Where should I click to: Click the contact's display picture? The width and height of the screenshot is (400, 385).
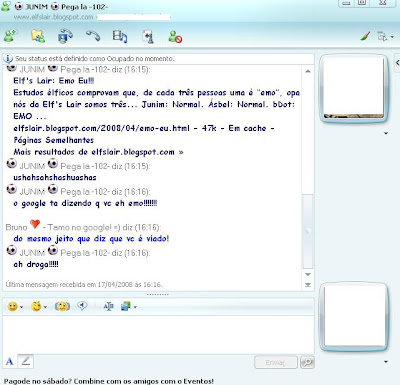pyautogui.click(x=354, y=87)
